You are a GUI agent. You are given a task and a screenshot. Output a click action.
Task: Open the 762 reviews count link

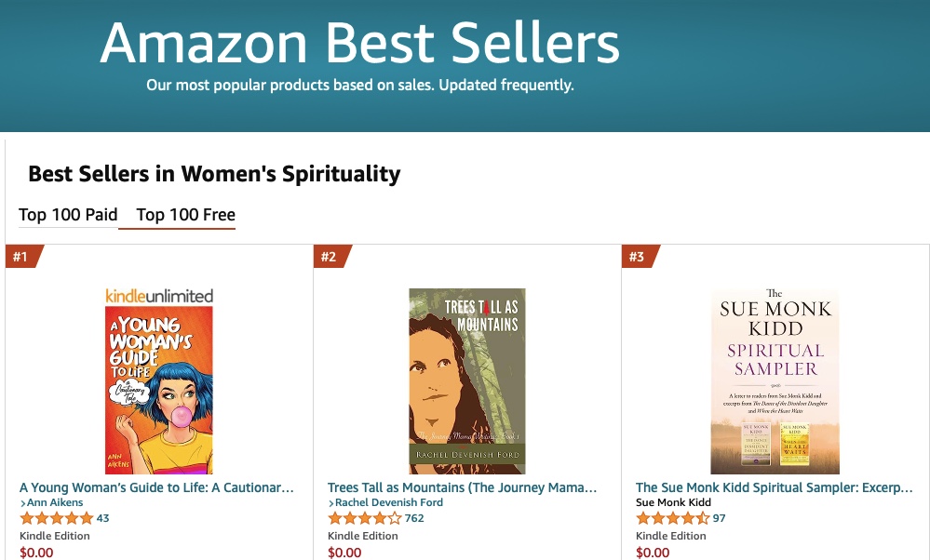pos(414,518)
